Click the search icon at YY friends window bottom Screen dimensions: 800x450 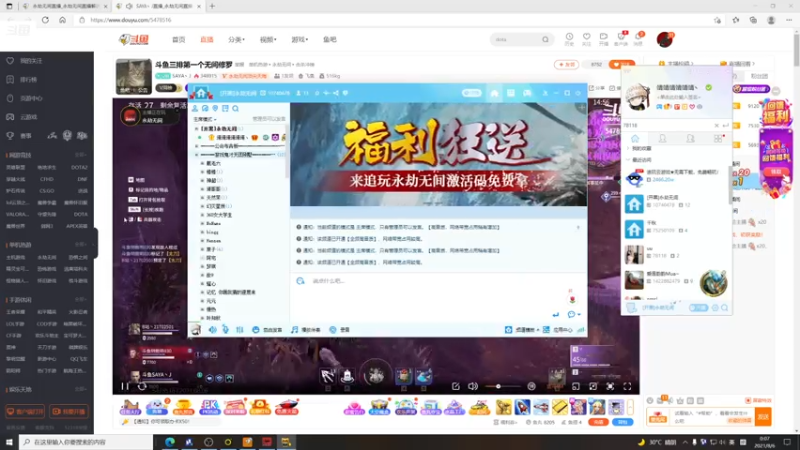click(x=724, y=308)
